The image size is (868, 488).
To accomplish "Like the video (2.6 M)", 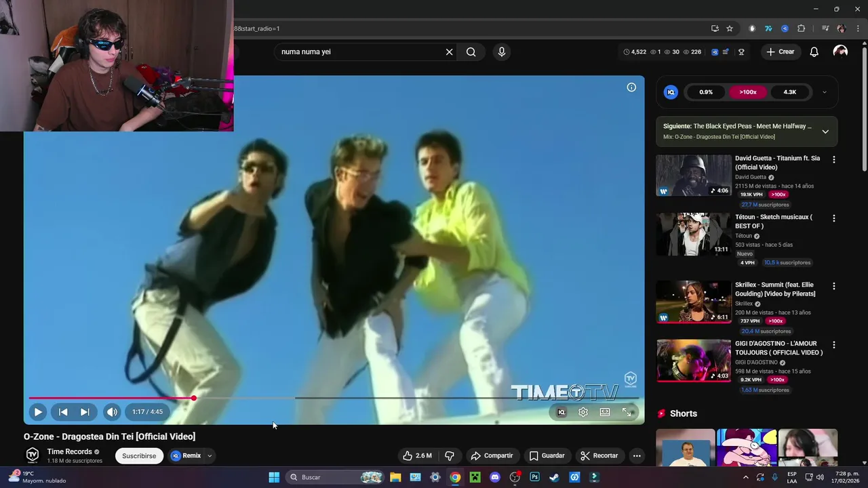I will click(x=417, y=455).
